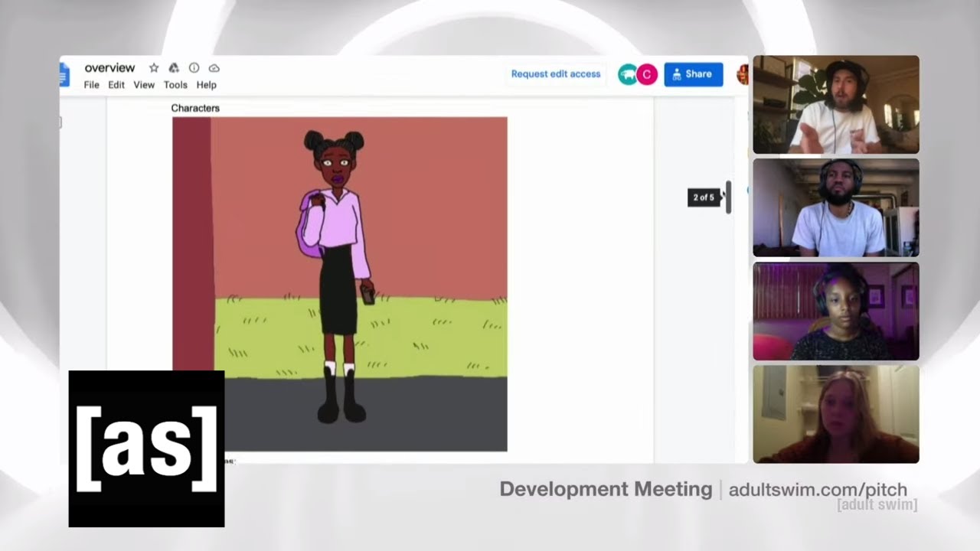Select the Characters heading text

tap(195, 108)
